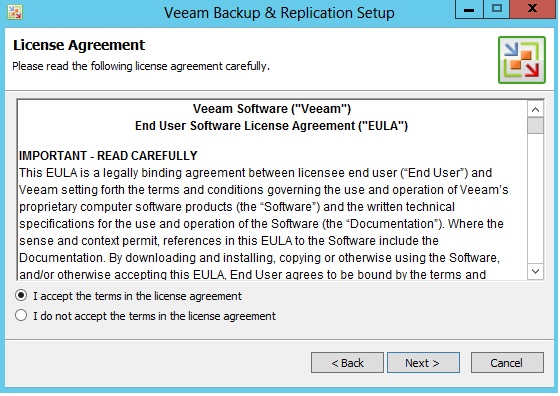Viewport: 560px width, 396px height.
Task: Click the green Veeam logo in the header
Action: coord(522,60)
